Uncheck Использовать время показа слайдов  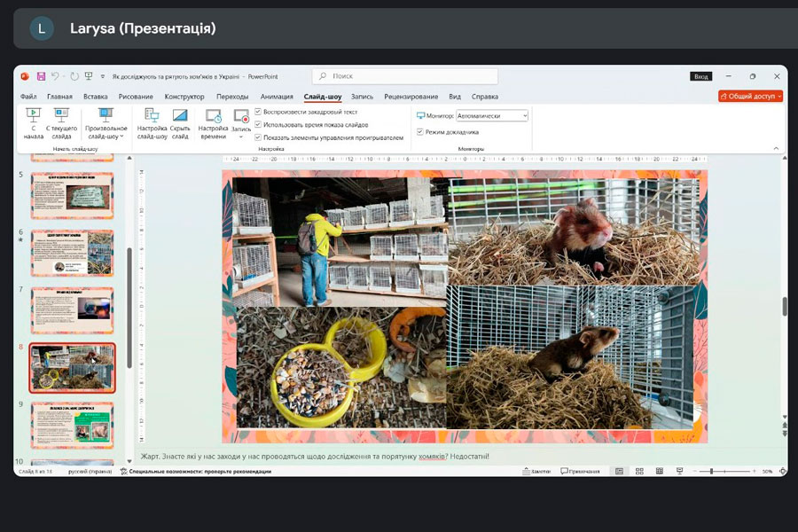coord(258,124)
